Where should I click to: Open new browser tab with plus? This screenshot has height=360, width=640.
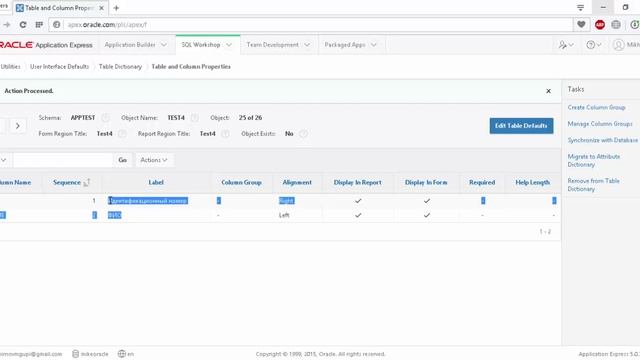116,8
